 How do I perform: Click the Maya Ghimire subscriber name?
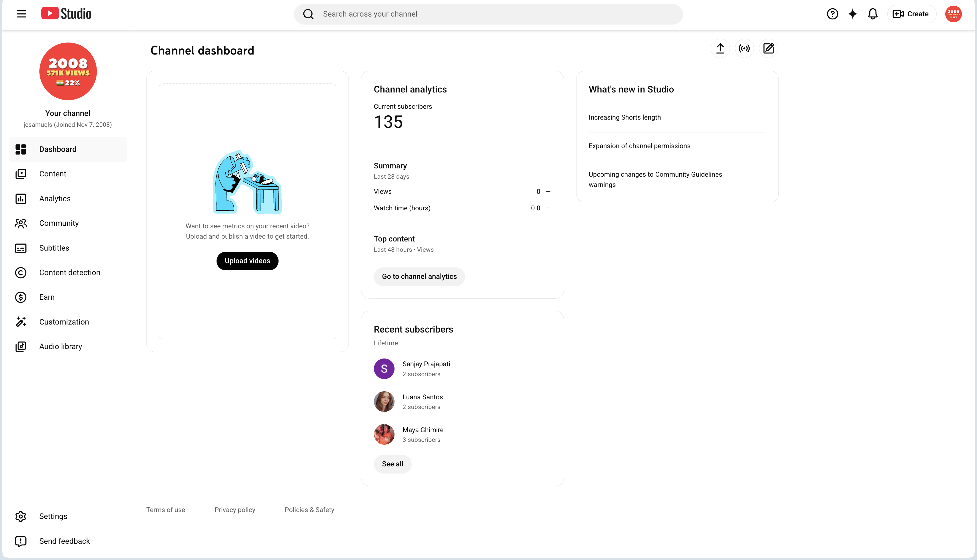(423, 430)
